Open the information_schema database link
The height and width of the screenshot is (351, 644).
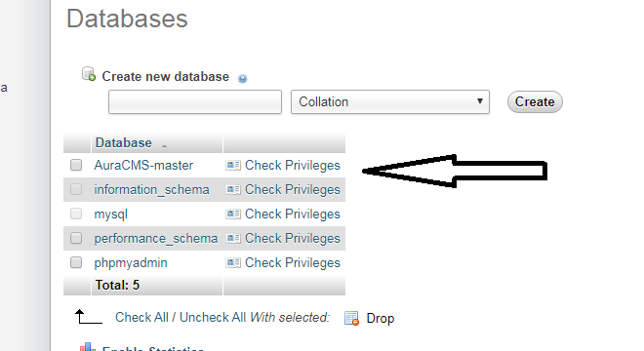pos(151,190)
